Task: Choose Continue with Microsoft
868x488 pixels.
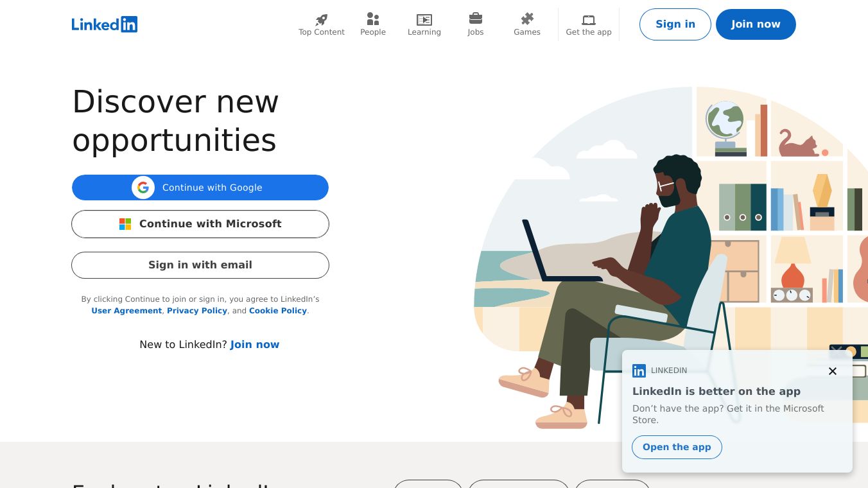Action: [200, 224]
